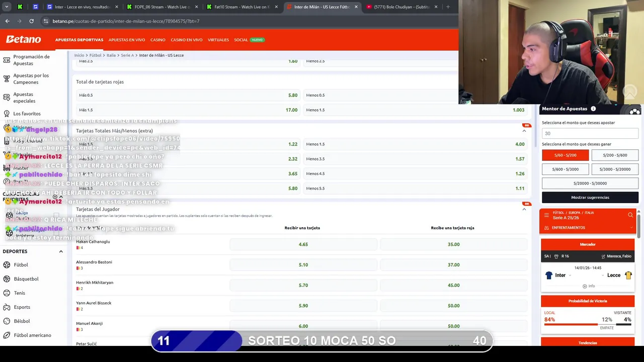Screen dimensions: 644x362
Task: Click the Betano logo
Action: pyautogui.click(x=23, y=39)
